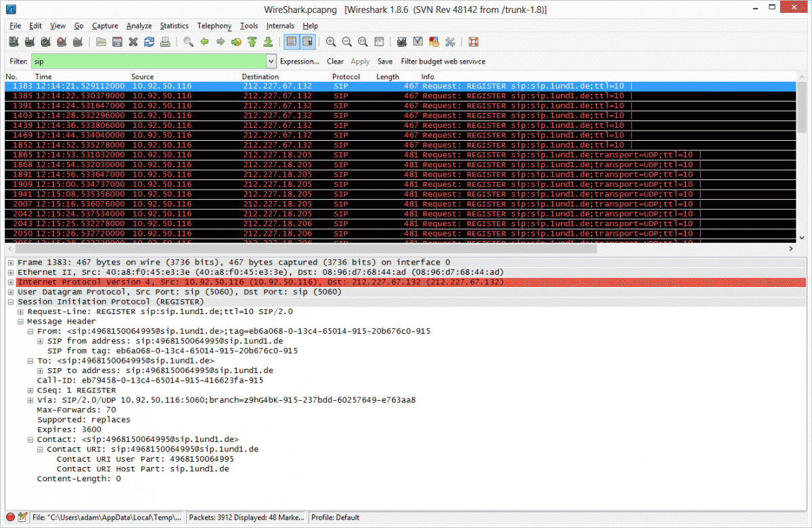Toggle auto scroll in live capture
This screenshot has height=528, width=812.
[308, 42]
